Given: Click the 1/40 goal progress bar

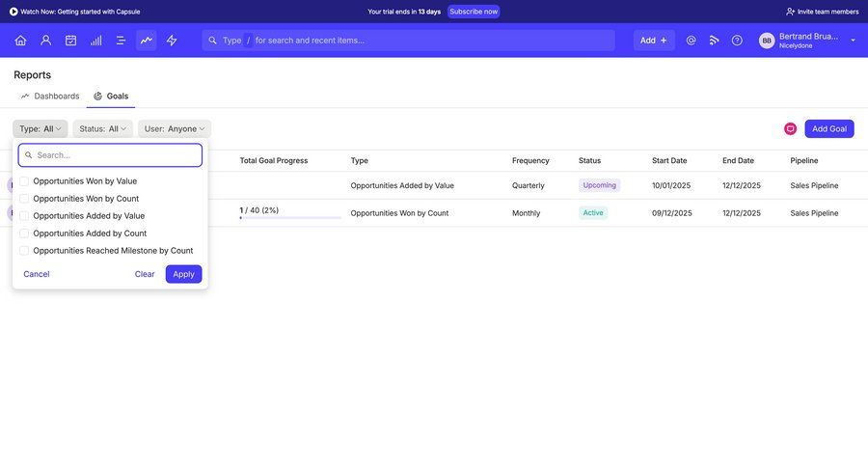Looking at the screenshot, I should (x=289, y=217).
